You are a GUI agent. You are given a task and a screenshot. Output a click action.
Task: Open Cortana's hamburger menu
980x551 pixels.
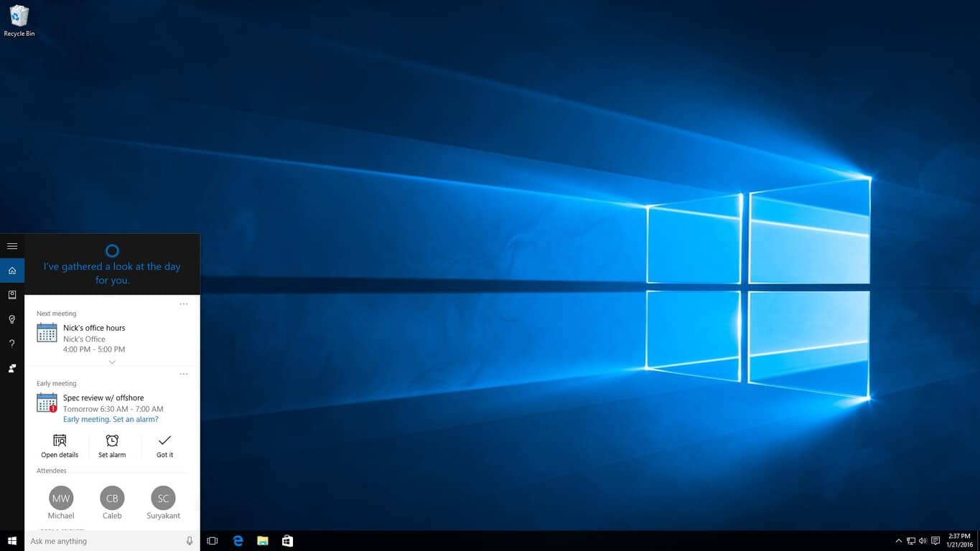point(12,246)
